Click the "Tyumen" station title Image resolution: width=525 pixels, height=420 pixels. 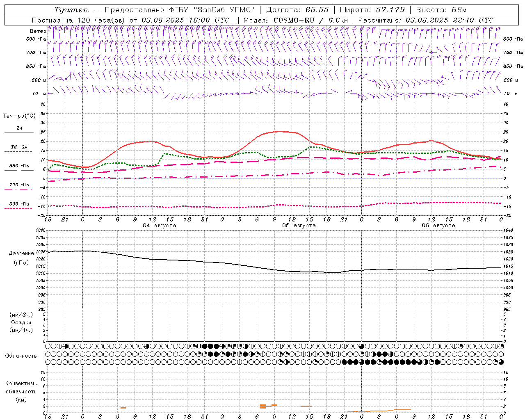(x=71, y=10)
